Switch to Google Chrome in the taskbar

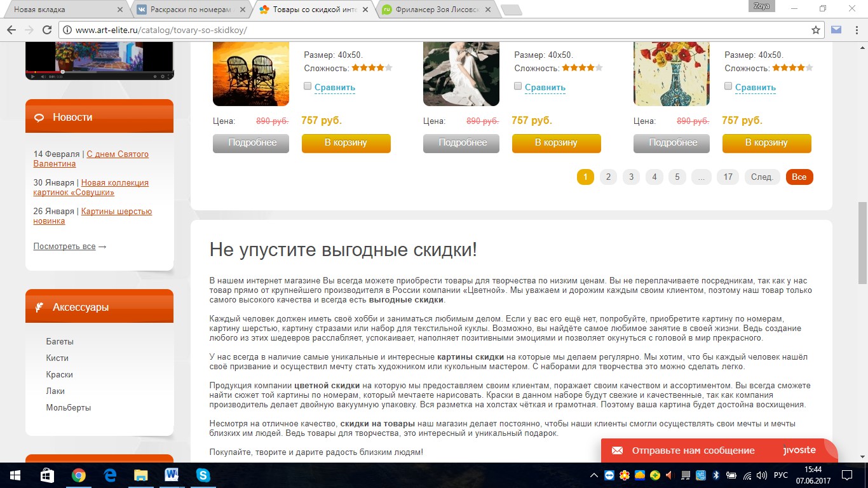78,475
